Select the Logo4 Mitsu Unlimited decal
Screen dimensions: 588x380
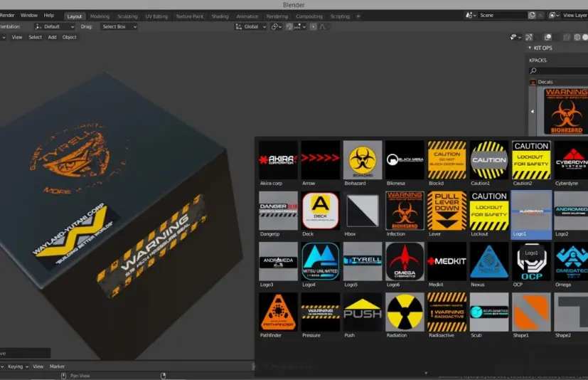(320, 261)
